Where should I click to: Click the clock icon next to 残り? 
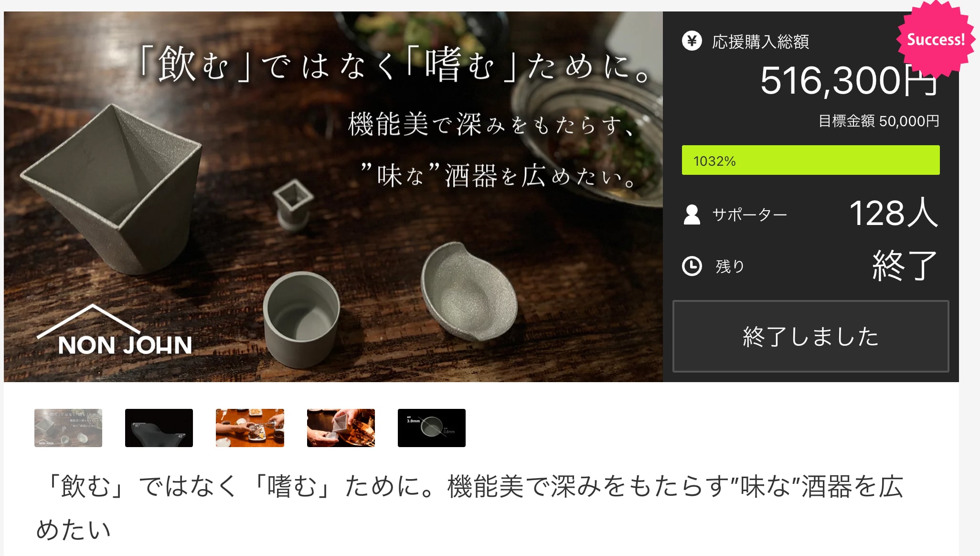(692, 266)
